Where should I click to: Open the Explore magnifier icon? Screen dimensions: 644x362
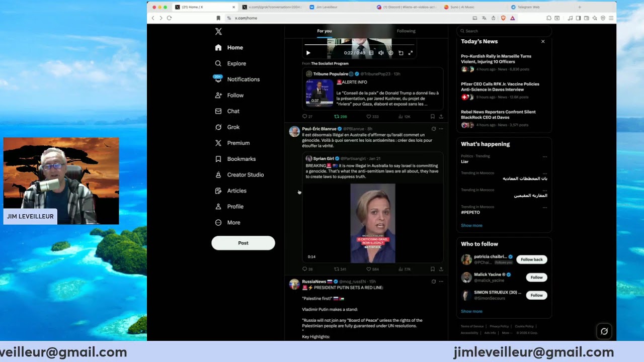[218, 64]
